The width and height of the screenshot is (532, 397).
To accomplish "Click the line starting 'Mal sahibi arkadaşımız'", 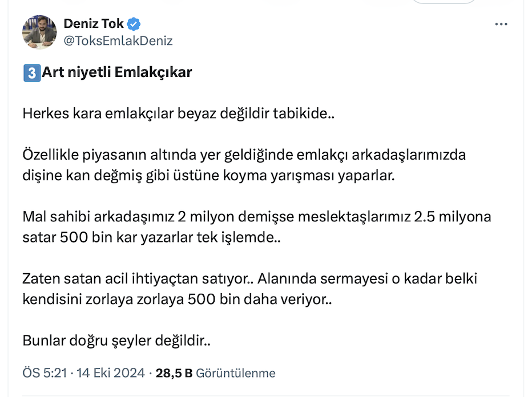I will (x=257, y=217).
